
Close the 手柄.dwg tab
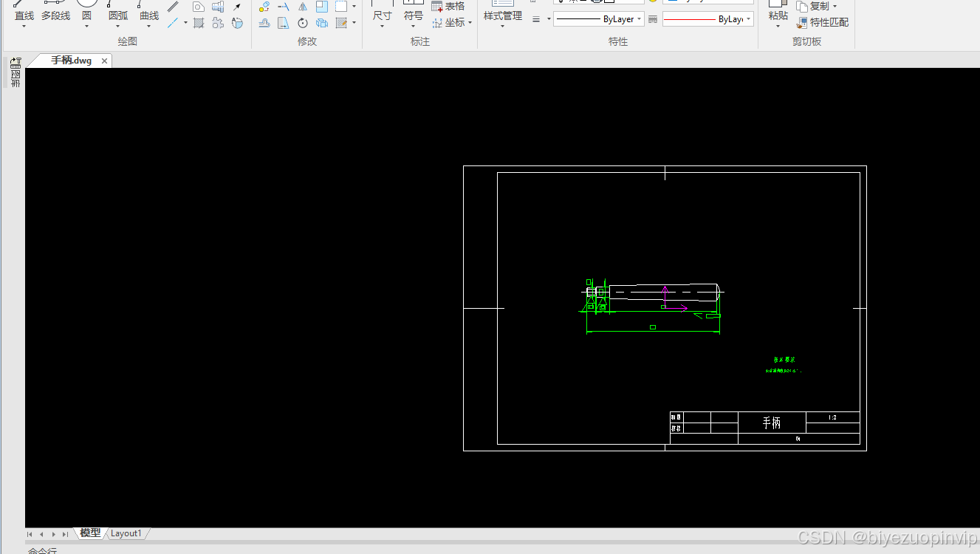[104, 61]
